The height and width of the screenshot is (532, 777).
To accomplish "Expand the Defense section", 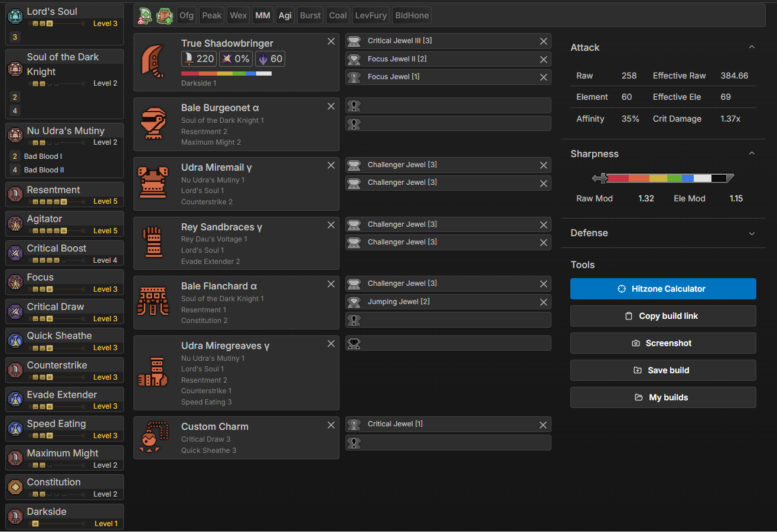I will (x=752, y=233).
